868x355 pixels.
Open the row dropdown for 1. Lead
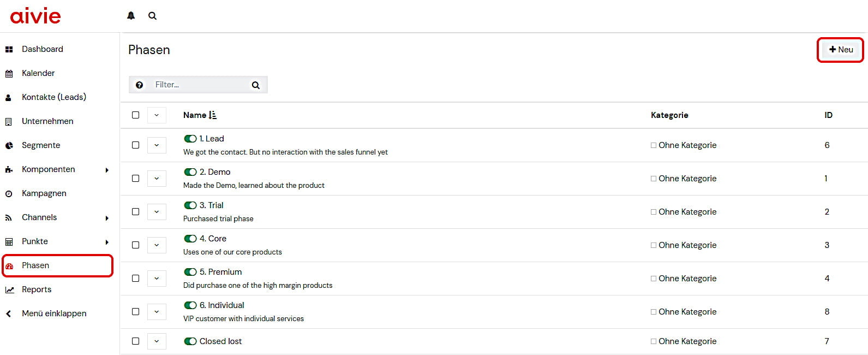click(157, 145)
